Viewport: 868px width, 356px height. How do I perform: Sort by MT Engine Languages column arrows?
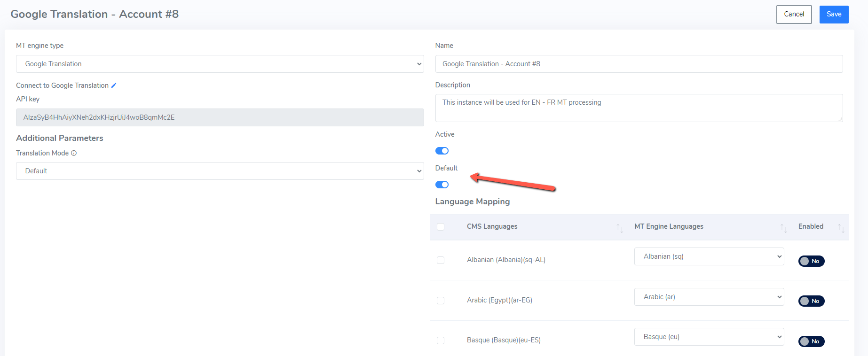pos(784,228)
